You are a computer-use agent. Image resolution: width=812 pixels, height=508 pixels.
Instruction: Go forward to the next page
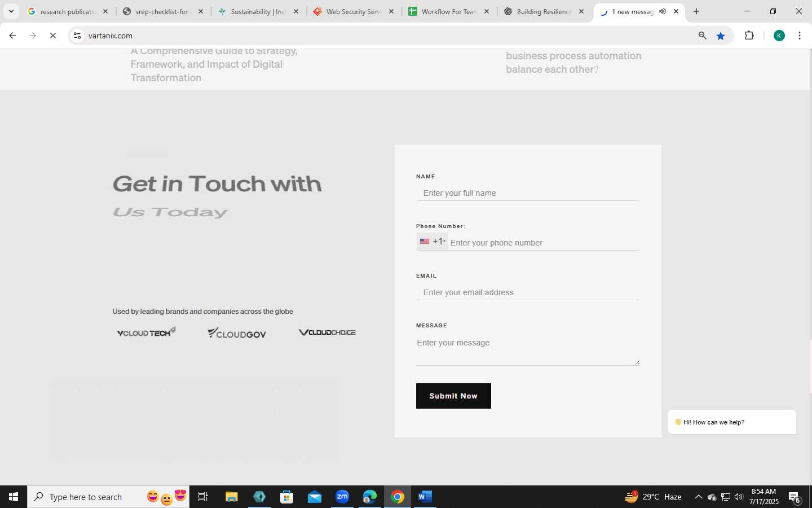pyautogui.click(x=33, y=36)
